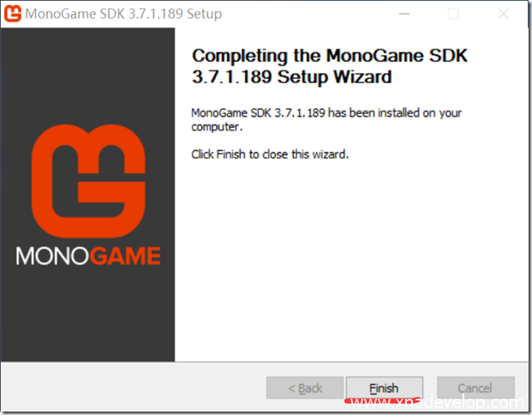The width and height of the screenshot is (532, 415).
Task: Maximize the Setup window
Action: click(x=453, y=14)
